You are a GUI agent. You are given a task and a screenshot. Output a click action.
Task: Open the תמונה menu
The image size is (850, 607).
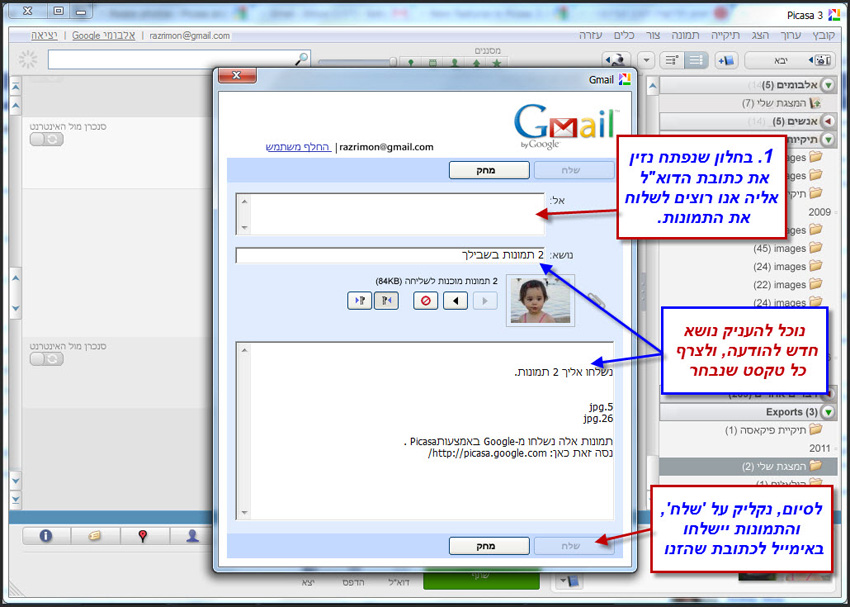[686, 35]
